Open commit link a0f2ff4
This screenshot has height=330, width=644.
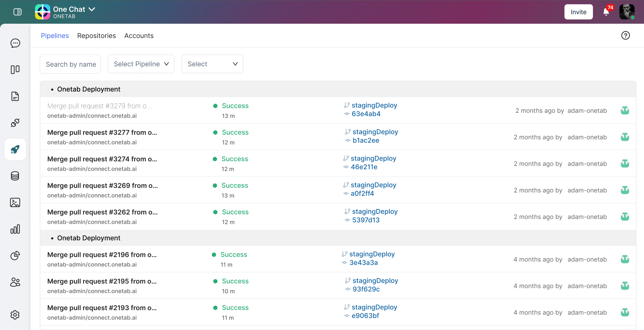coord(362,193)
